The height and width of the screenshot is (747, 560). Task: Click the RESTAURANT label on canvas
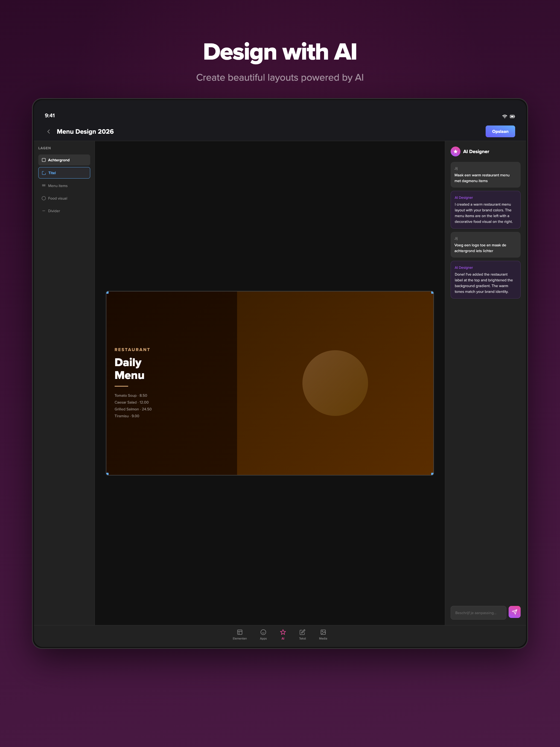click(132, 349)
